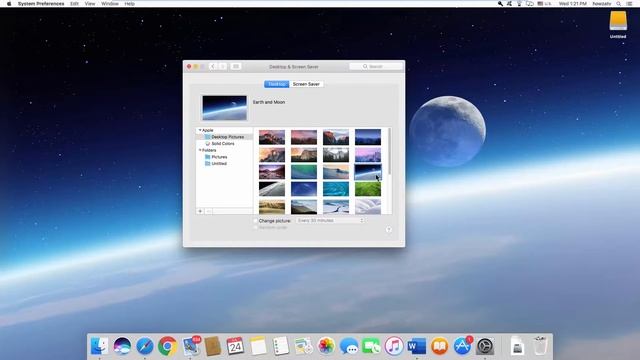Open Maps from the Dock
640x360 pixels.
(x=303, y=346)
